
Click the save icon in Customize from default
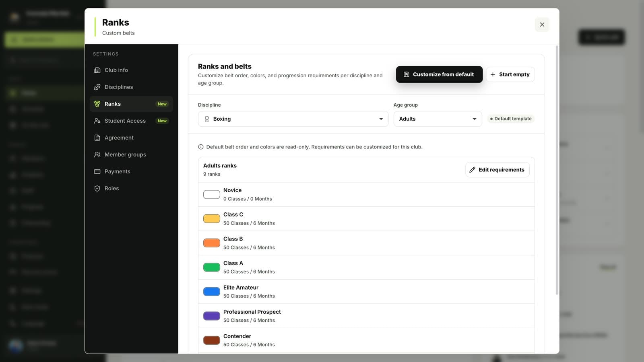pos(407,74)
